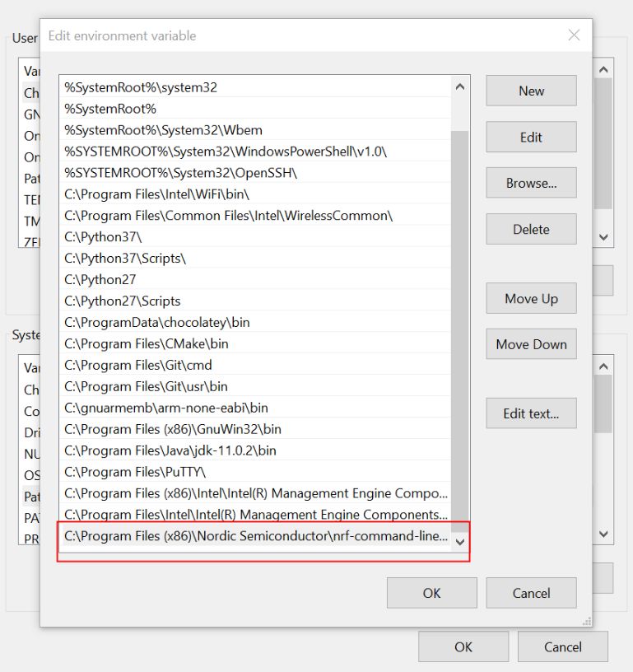
Task: Move the selected entry up
Action: pos(531,299)
